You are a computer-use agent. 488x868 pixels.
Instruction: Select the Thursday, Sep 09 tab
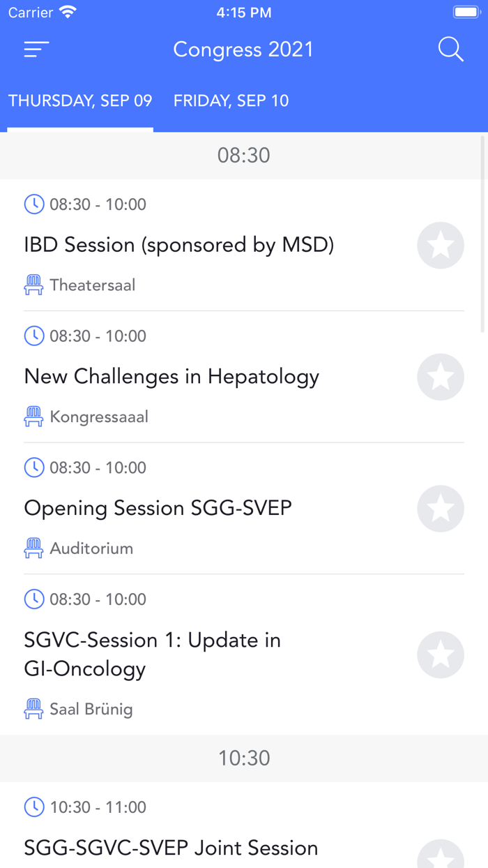(x=80, y=100)
